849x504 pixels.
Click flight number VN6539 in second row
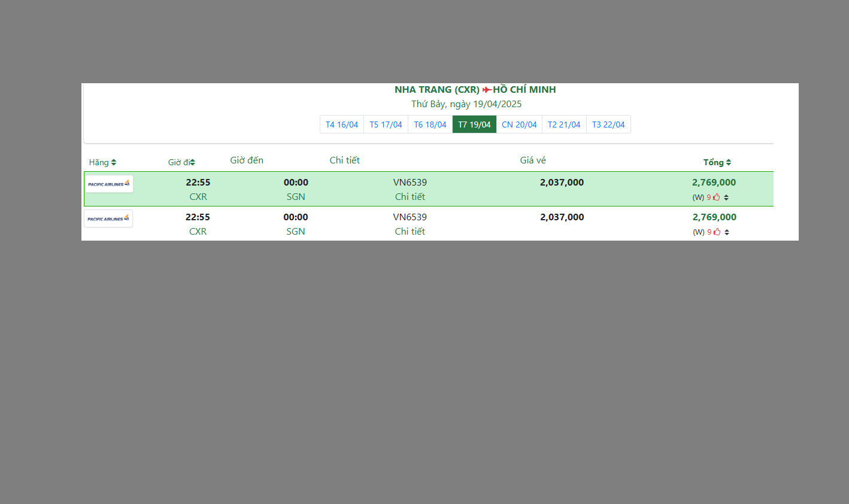tap(410, 217)
